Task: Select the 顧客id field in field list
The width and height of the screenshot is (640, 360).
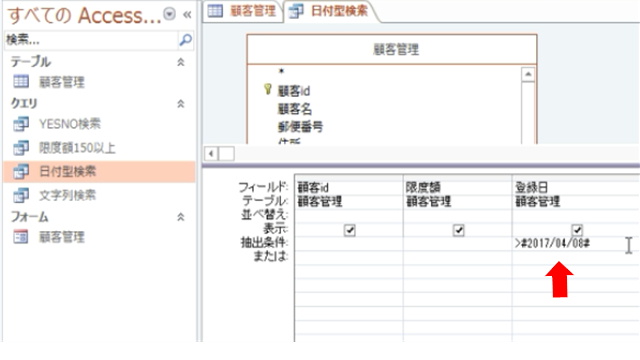Action: click(293, 91)
